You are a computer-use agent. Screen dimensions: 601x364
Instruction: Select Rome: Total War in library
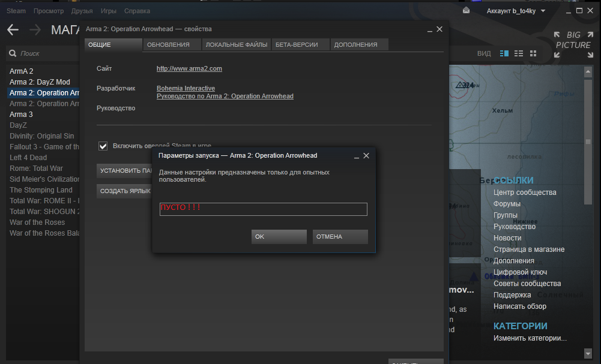36,169
